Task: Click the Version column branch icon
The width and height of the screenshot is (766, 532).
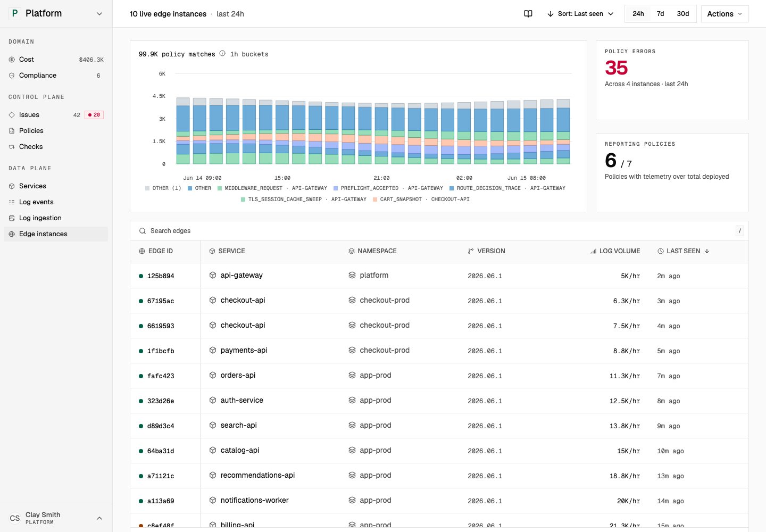Action: click(x=471, y=251)
